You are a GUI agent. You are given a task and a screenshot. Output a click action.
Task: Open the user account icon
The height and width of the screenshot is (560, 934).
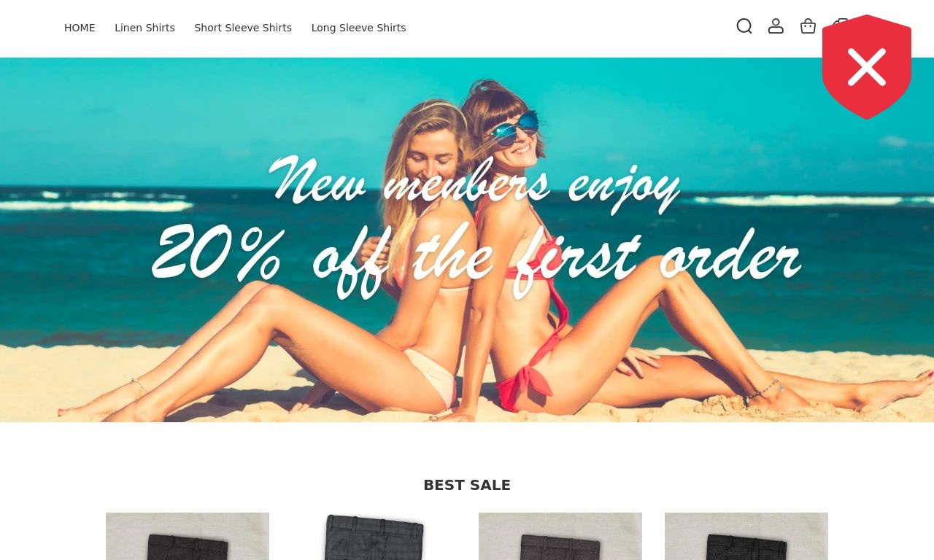[776, 26]
